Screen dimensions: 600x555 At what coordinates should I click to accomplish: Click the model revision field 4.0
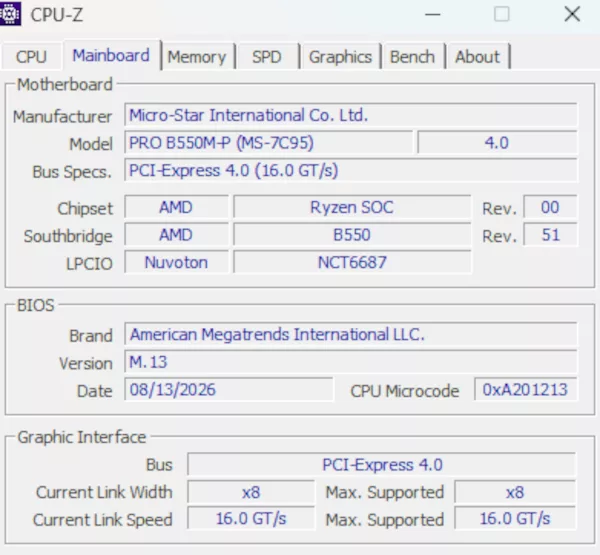497,143
